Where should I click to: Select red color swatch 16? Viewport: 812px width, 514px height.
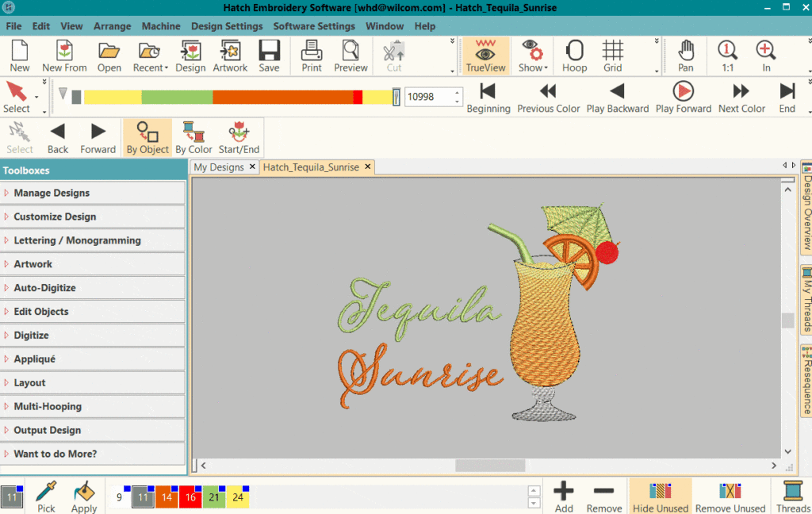190,498
